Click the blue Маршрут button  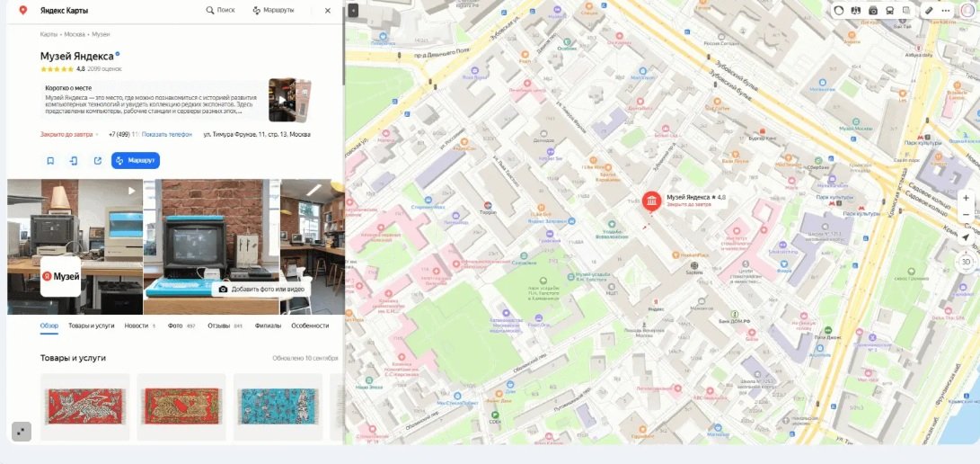tap(136, 161)
